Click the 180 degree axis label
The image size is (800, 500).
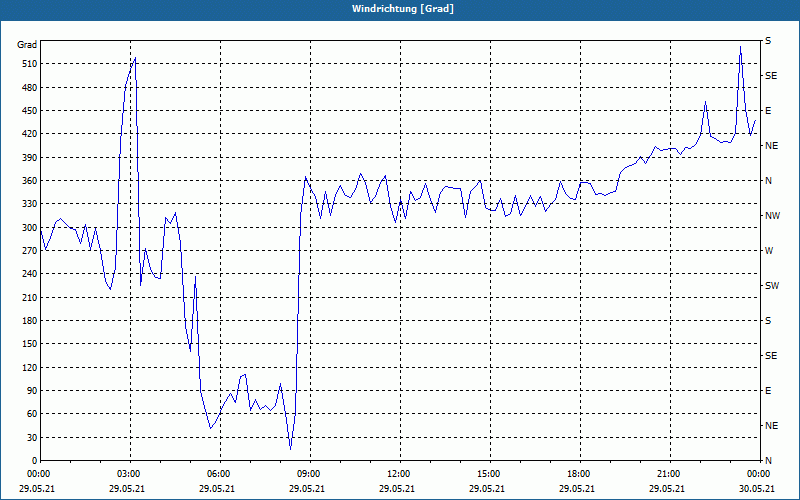coord(30,320)
